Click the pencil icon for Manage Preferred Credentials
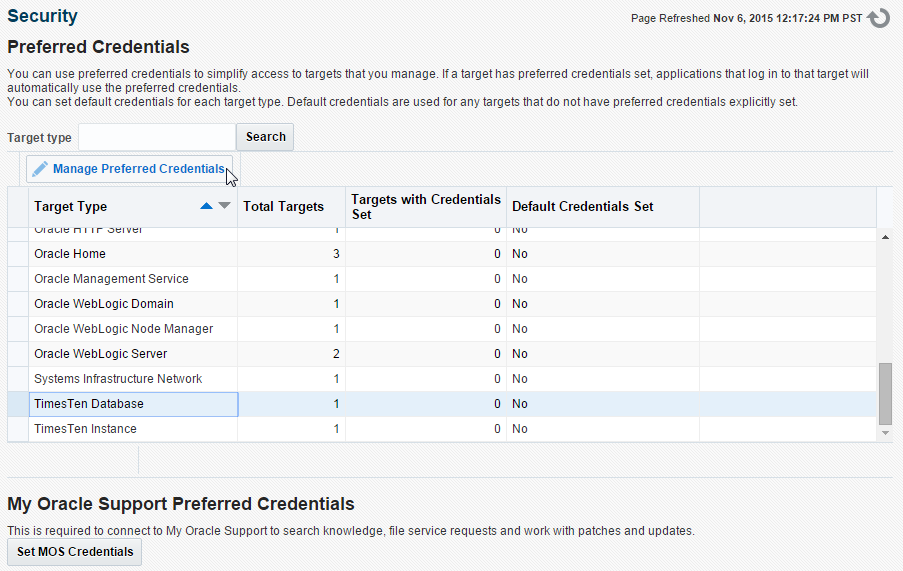This screenshot has width=903, height=571. tap(40, 169)
